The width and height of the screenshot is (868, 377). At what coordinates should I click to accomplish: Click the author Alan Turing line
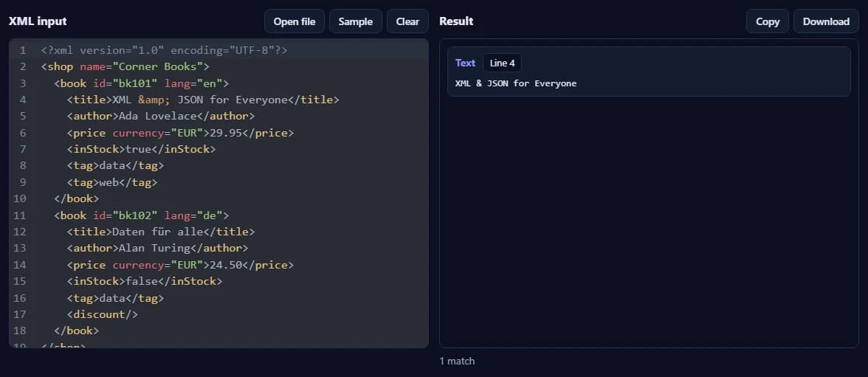pyautogui.click(x=157, y=248)
